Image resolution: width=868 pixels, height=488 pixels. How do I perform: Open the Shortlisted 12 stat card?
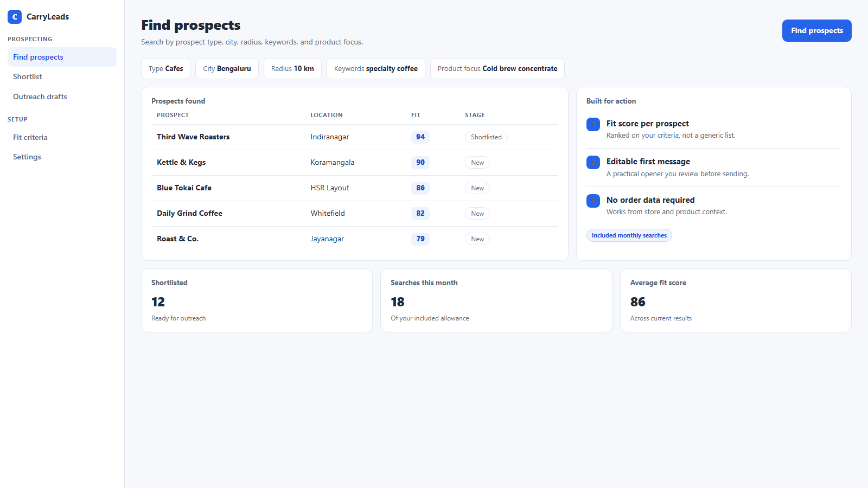click(x=257, y=300)
